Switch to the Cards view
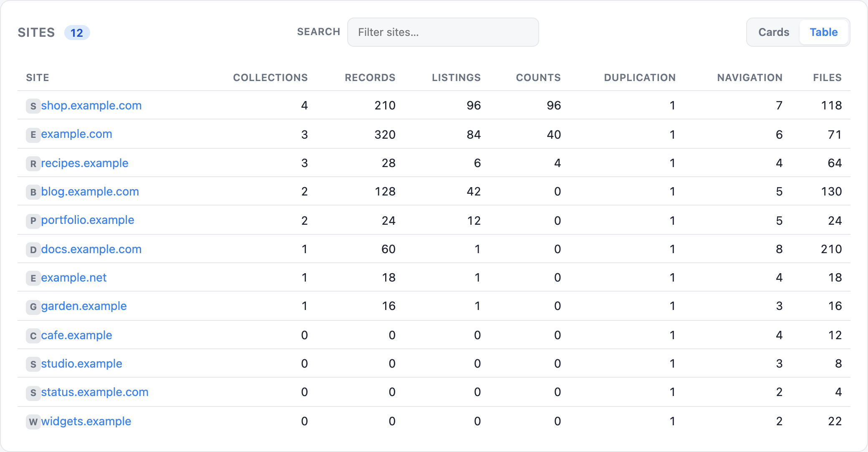868x452 pixels. pos(774,32)
